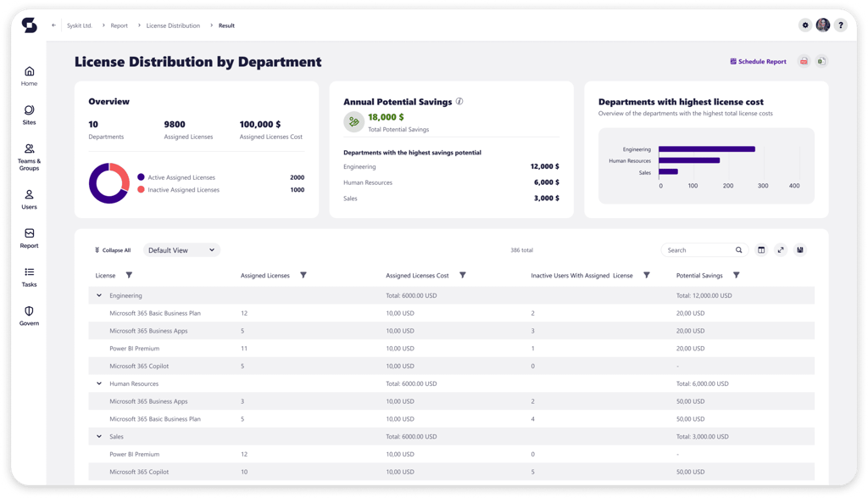868x498 pixels.
Task: Select Power BI Premium row under Sales
Action: (451, 454)
